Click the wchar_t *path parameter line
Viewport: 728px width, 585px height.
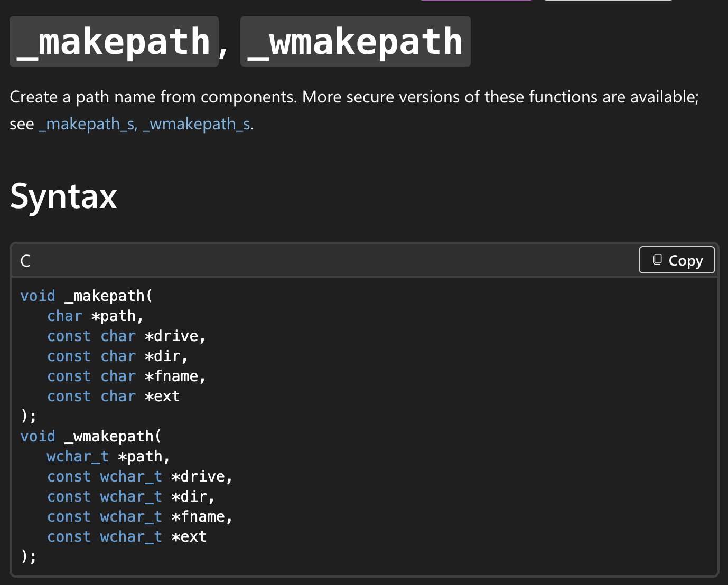pos(109,456)
